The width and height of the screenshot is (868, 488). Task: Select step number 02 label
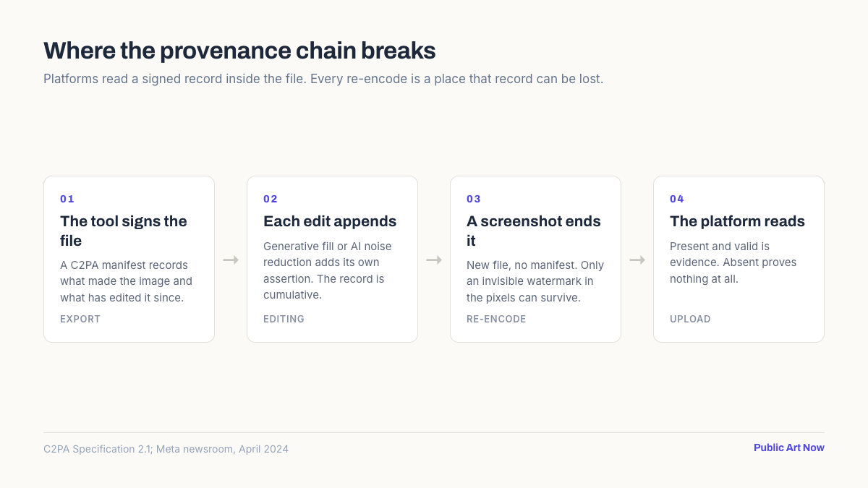coord(271,199)
